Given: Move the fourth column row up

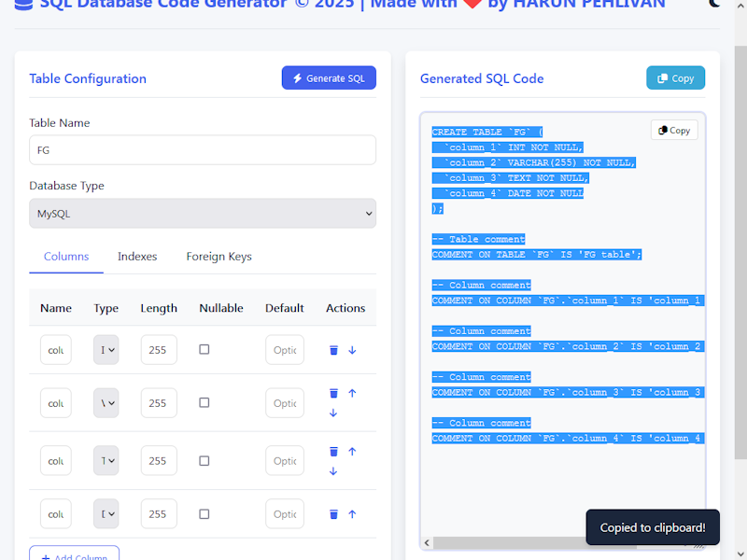Looking at the screenshot, I should (352, 513).
